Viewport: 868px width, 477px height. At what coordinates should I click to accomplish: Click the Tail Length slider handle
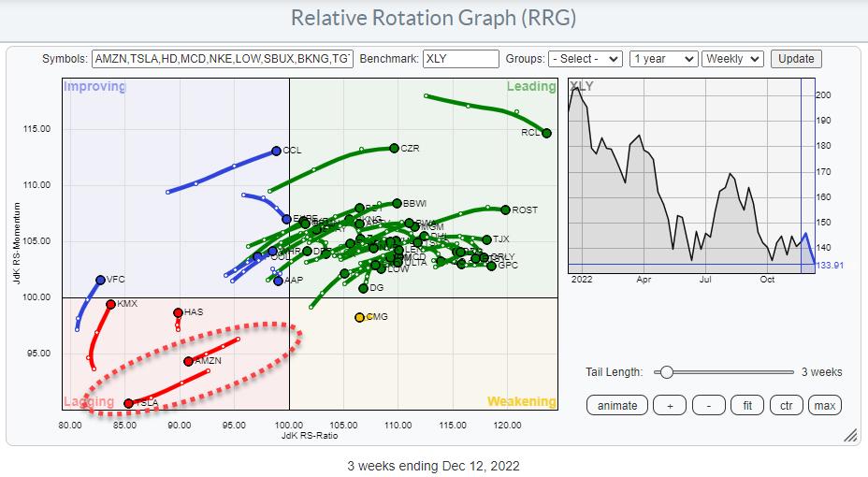(x=665, y=371)
